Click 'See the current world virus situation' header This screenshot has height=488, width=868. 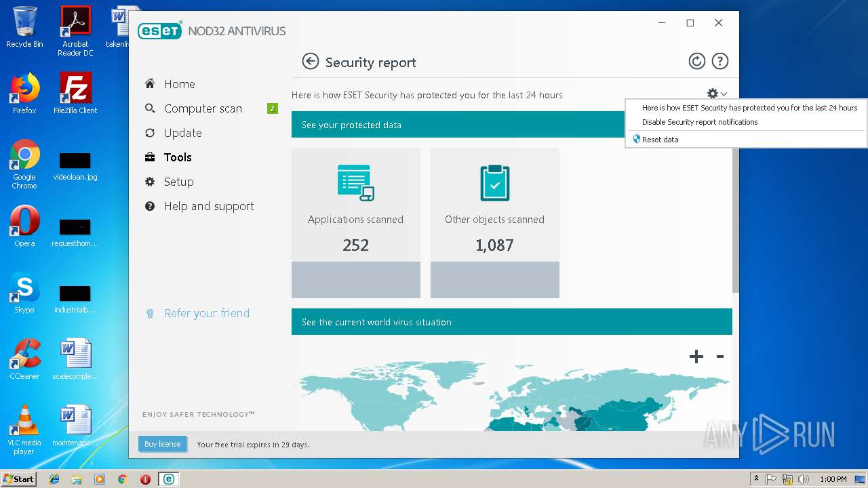512,322
